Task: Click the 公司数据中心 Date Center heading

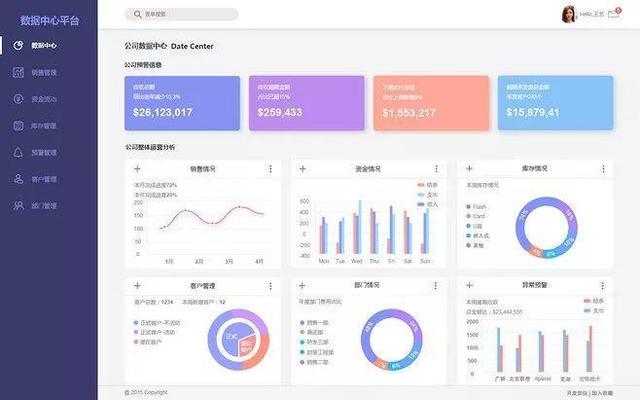Action: pyautogui.click(x=169, y=46)
